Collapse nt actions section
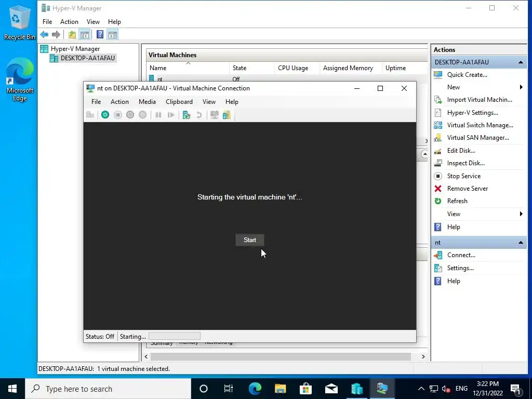 point(521,243)
